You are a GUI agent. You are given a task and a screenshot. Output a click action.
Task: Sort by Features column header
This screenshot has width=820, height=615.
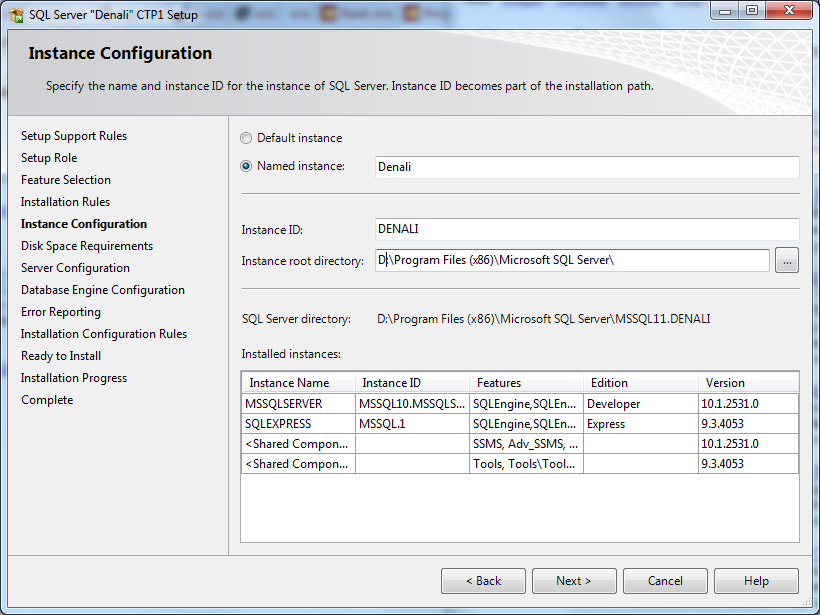(x=526, y=383)
